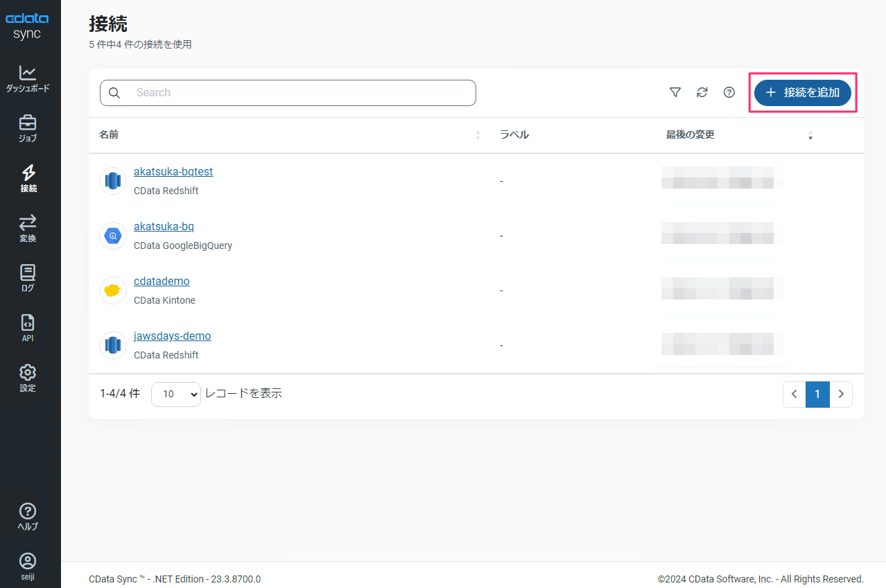Click CData Redshift text under jawsdays-demo

[166, 355]
